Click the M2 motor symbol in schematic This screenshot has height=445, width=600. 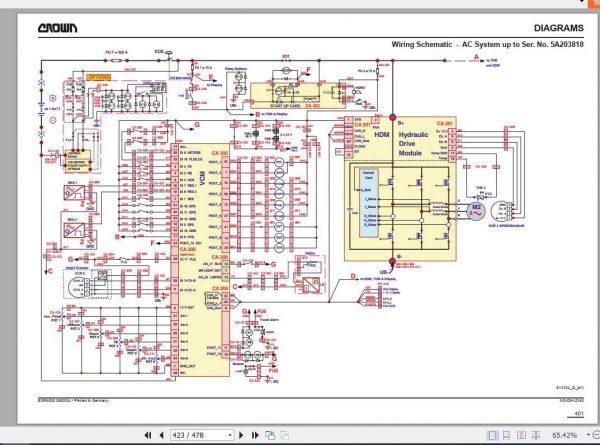[476, 211]
